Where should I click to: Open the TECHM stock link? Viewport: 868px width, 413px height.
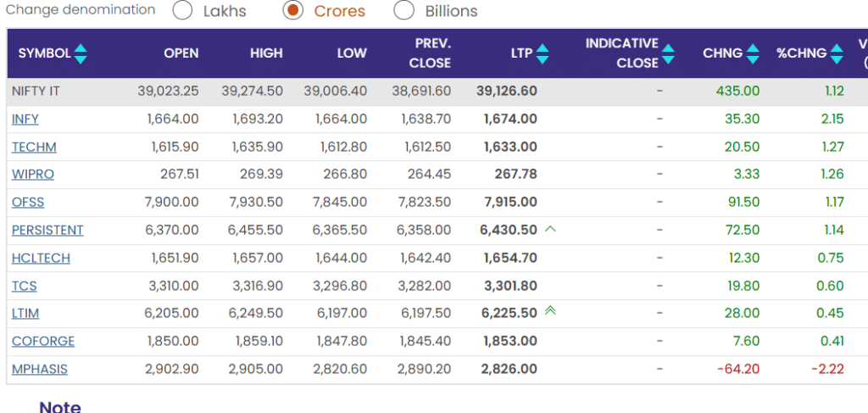(34, 148)
